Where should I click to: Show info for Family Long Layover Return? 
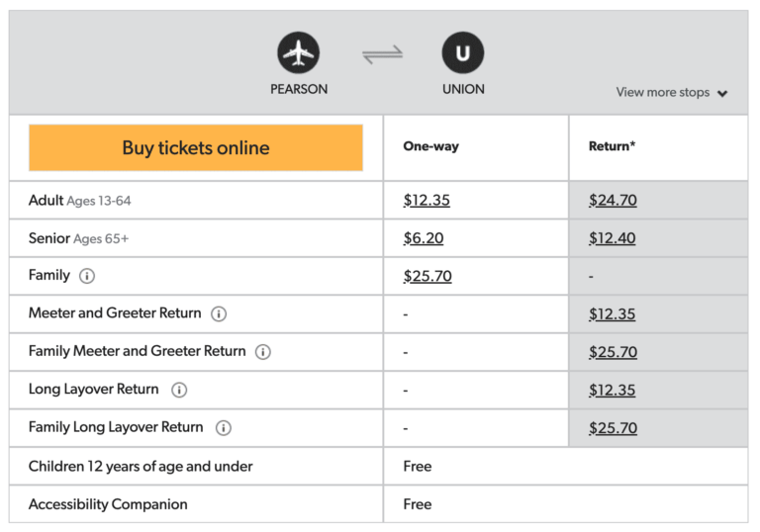click(224, 428)
